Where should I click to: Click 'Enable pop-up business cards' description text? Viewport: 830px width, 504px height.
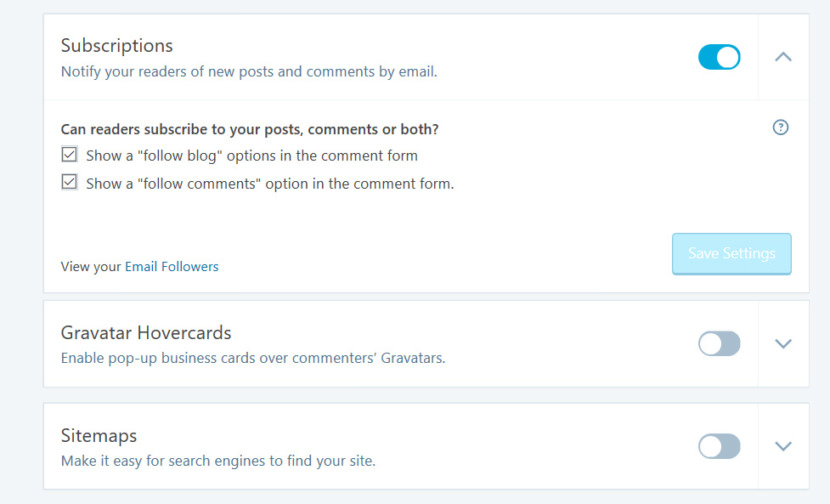pyautogui.click(x=253, y=358)
